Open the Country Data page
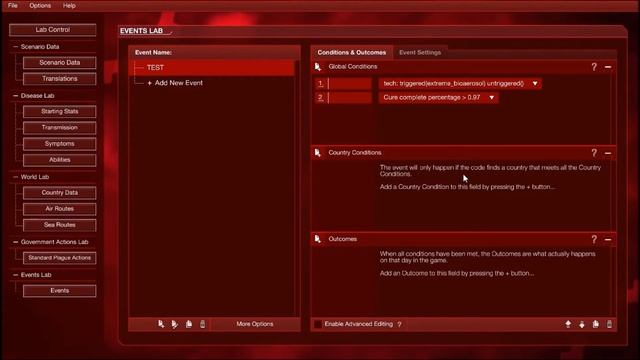 coord(60,193)
